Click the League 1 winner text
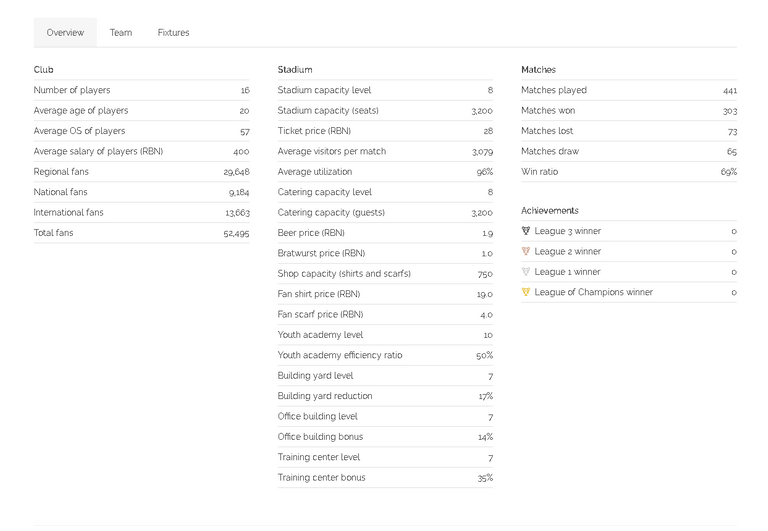 [567, 271]
